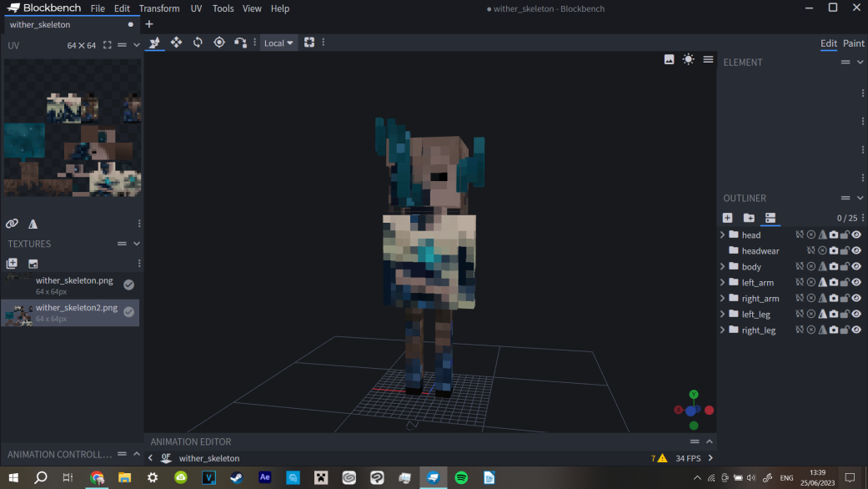
Task: Toggle mirror UV icon for left_arm
Action: pos(823,282)
